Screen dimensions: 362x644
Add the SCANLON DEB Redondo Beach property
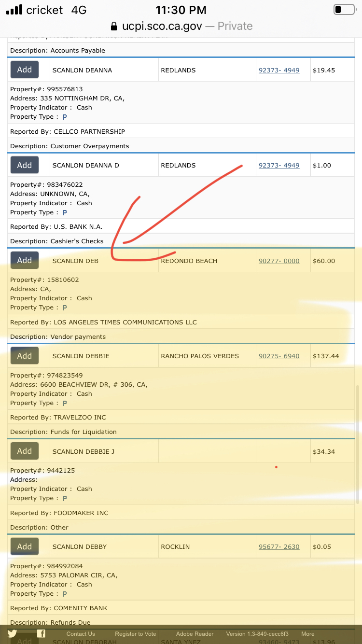25,260
